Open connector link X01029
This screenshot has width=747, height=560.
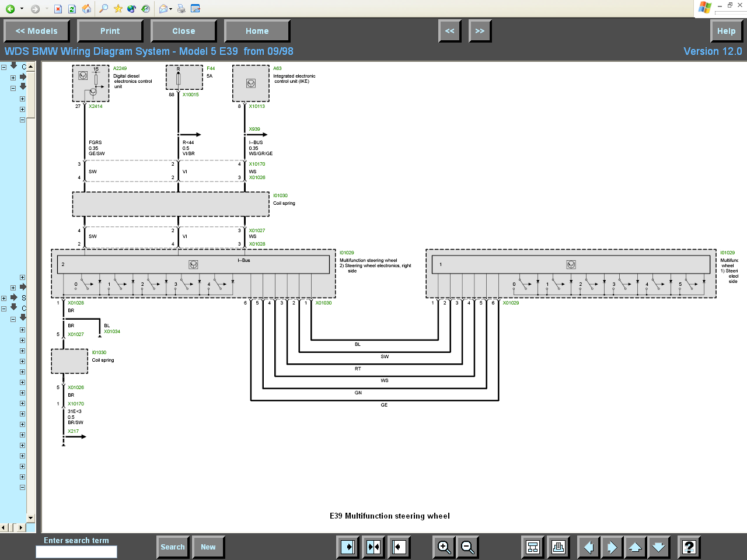click(511, 303)
